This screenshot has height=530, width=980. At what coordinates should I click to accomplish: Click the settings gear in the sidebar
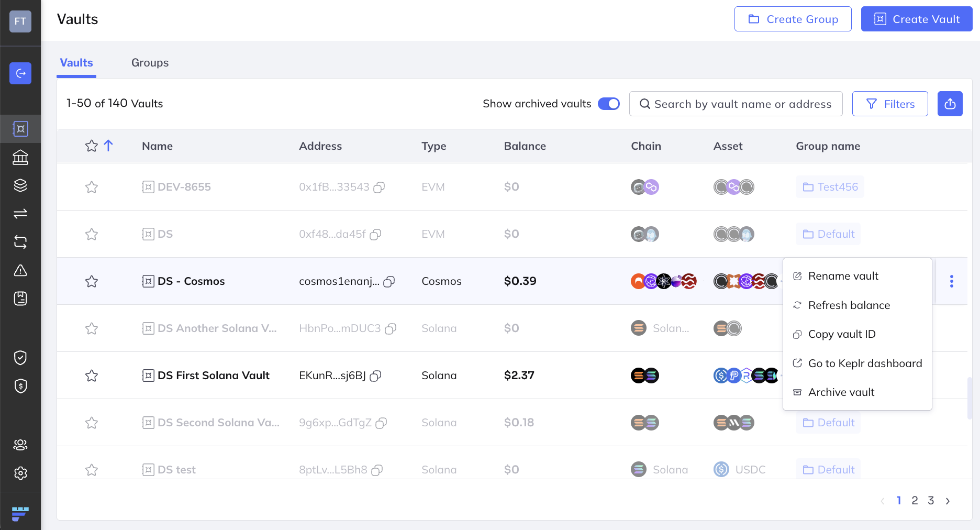tap(20, 473)
